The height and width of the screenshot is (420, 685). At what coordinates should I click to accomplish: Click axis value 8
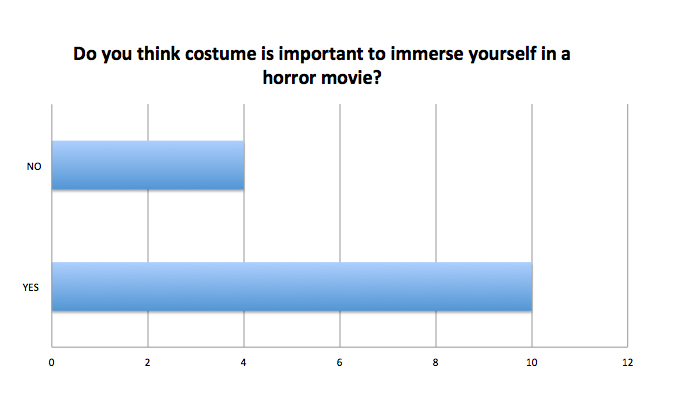point(436,363)
